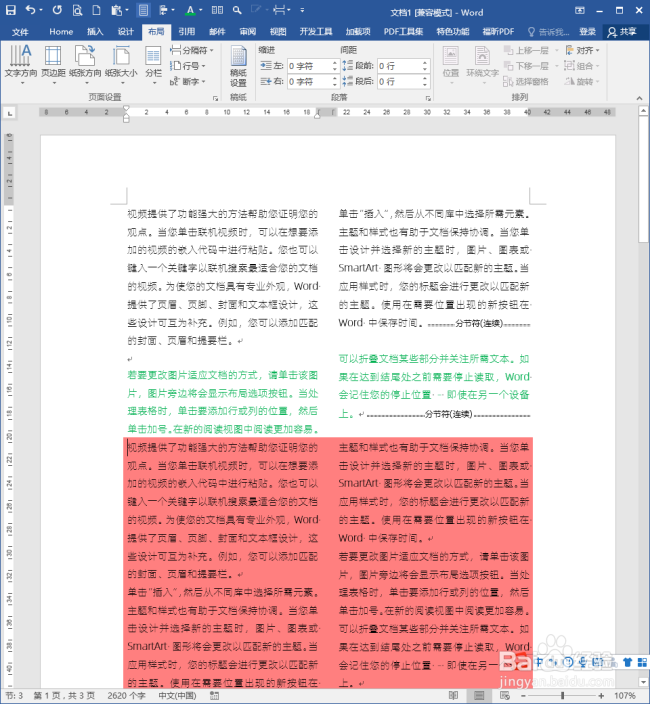The image size is (650, 704).
Task: Click the ribbon display options icon
Action: pos(580,10)
